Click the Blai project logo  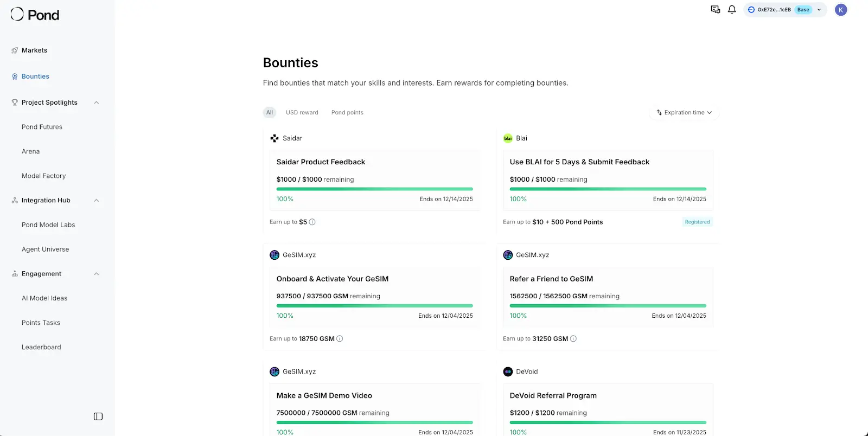508,138
